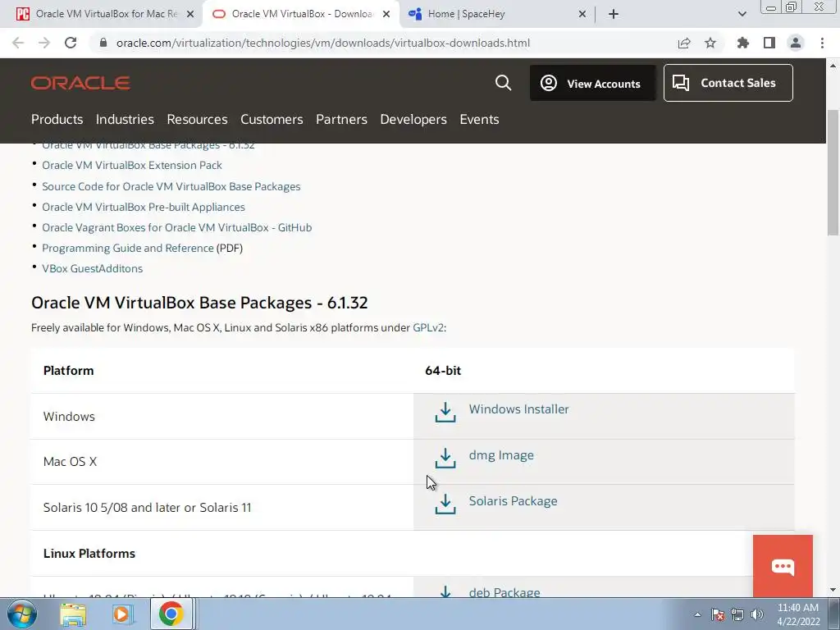Click the browser back arrow
This screenshot has height=630, width=840.
click(x=18, y=43)
